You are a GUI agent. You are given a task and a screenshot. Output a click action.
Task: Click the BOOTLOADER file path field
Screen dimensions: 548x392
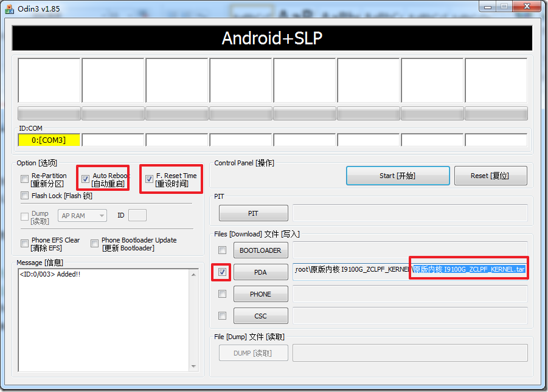411,250
